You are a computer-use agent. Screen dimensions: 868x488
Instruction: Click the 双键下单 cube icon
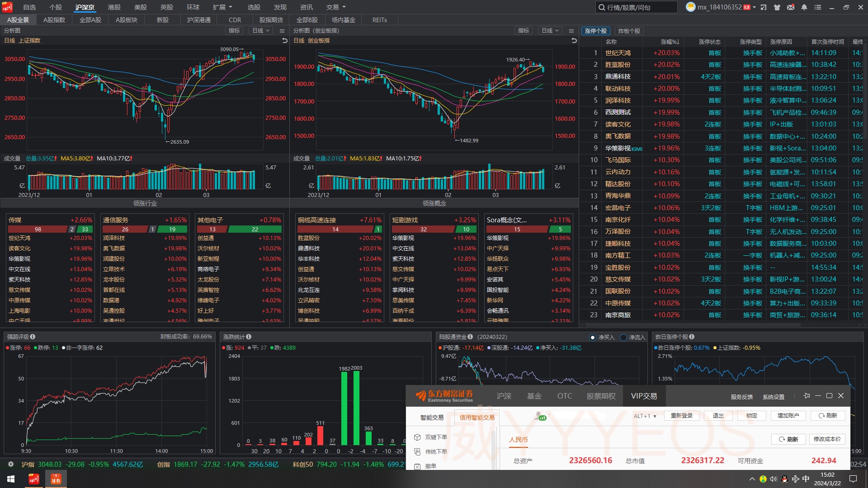(x=417, y=437)
